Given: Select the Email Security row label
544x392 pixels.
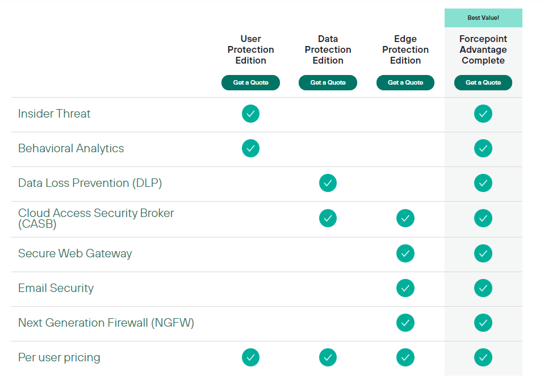Looking at the screenshot, I should [x=56, y=288].
